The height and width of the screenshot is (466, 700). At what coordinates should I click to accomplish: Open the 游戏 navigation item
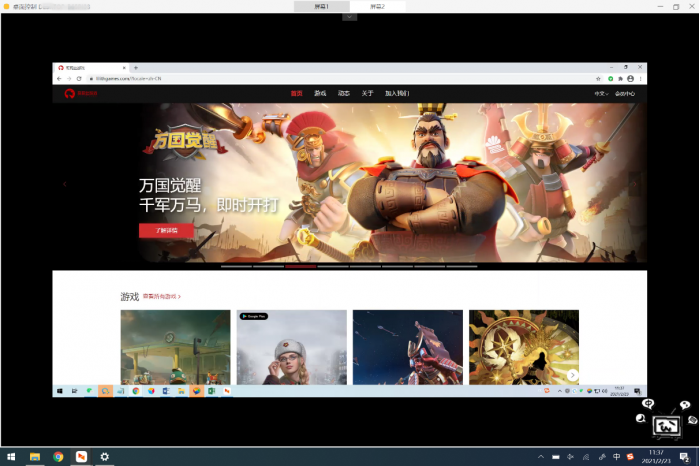click(x=320, y=93)
